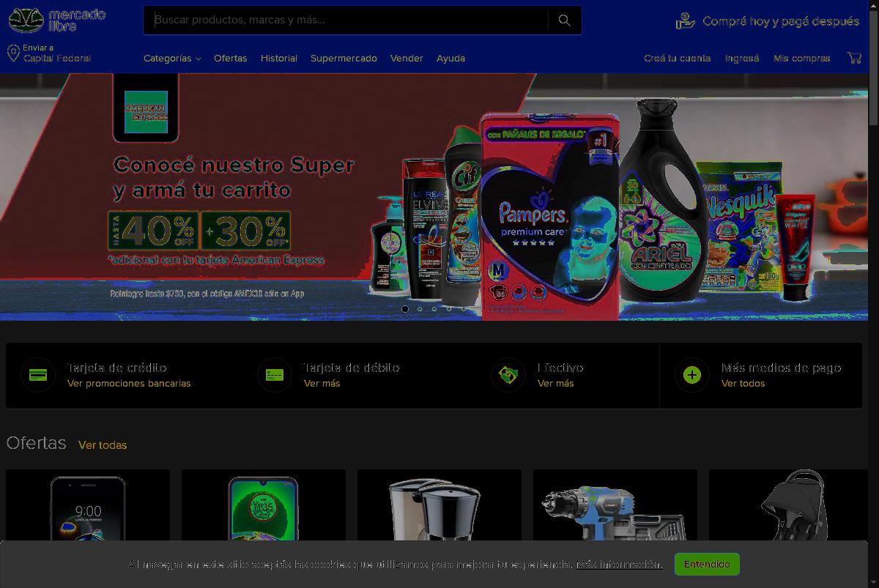This screenshot has height=588, width=879.
Task: Click 'Ver promociones bancarias' link
Action: tap(129, 383)
